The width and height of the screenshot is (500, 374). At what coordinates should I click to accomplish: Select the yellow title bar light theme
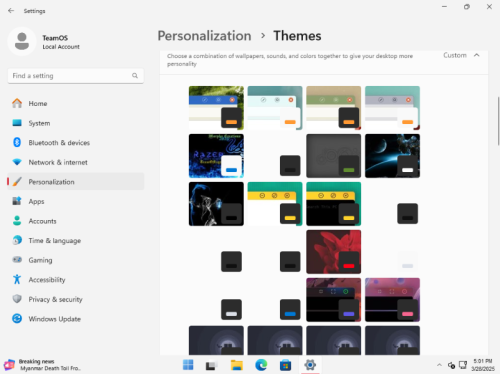coord(275,204)
